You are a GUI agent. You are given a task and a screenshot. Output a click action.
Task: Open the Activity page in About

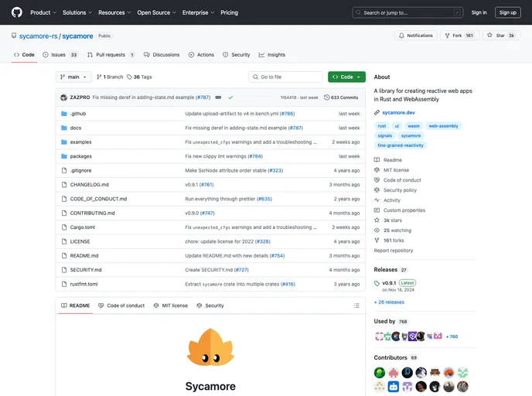(391, 200)
